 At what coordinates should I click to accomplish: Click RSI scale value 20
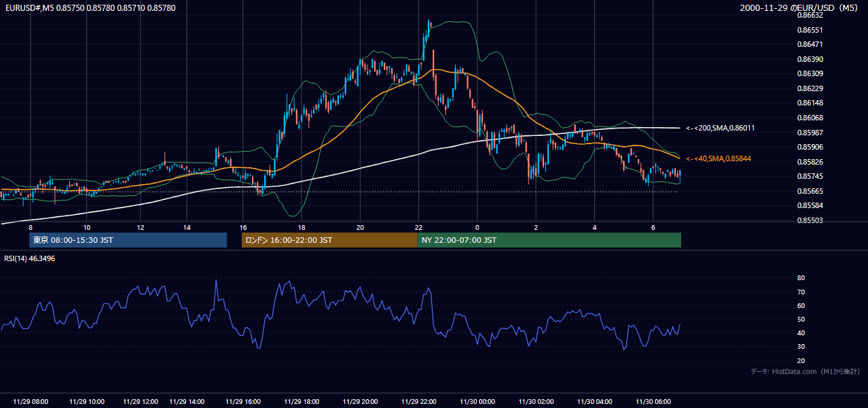coord(801,360)
